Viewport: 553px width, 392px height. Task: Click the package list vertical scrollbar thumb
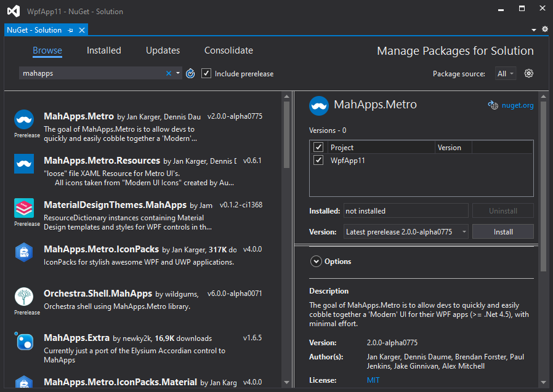pos(286,135)
